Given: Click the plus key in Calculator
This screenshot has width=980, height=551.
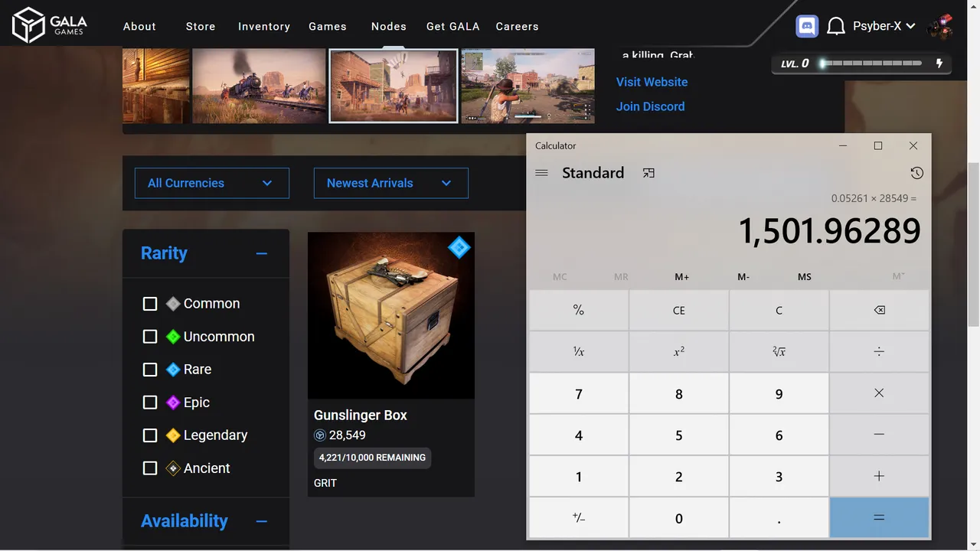Looking at the screenshot, I should 879,476.
